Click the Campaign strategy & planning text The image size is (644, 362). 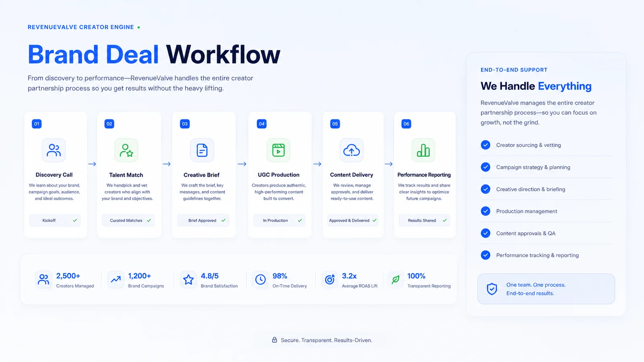[x=533, y=167]
